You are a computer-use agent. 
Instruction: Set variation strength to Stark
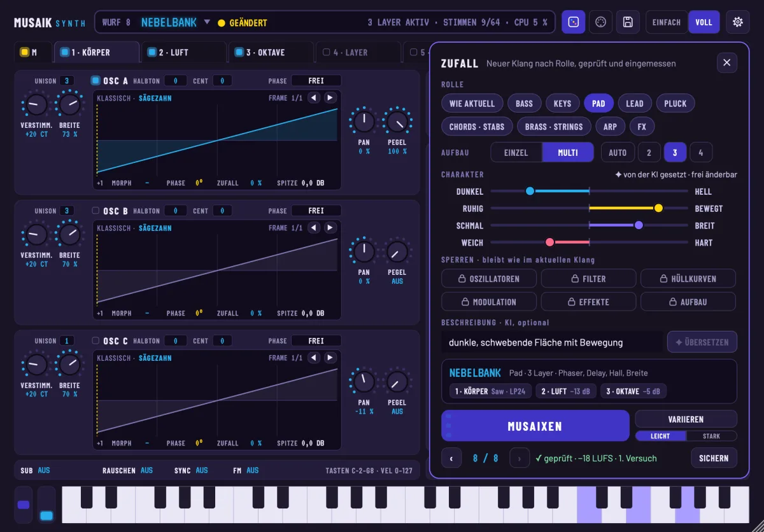pyautogui.click(x=712, y=436)
